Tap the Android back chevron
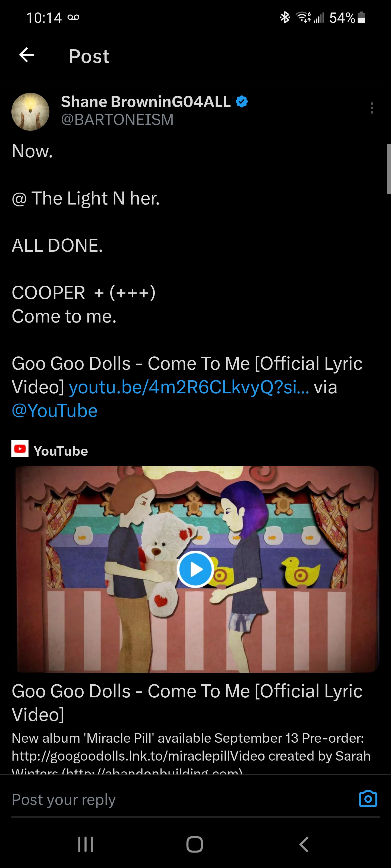Image resolution: width=391 pixels, height=868 pixels. click(x=304, y=844)
